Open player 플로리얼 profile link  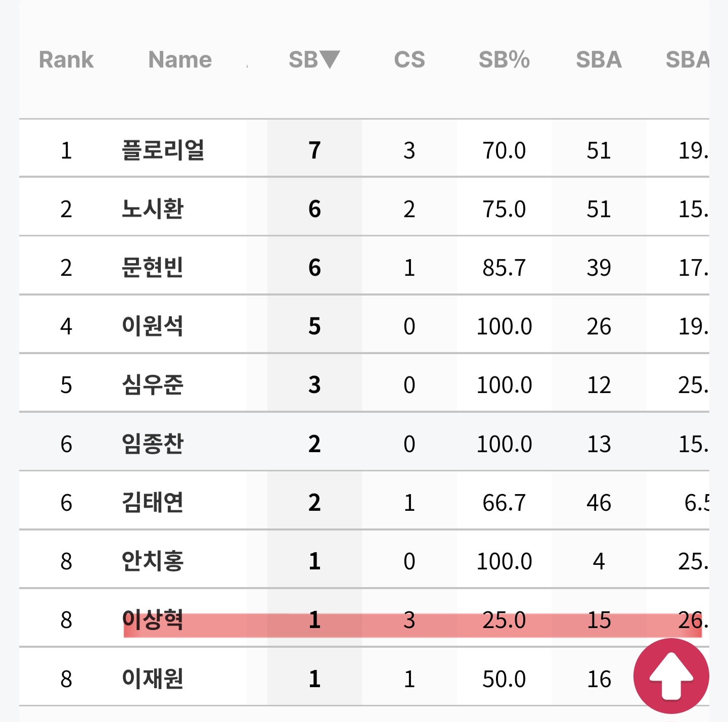163,150
